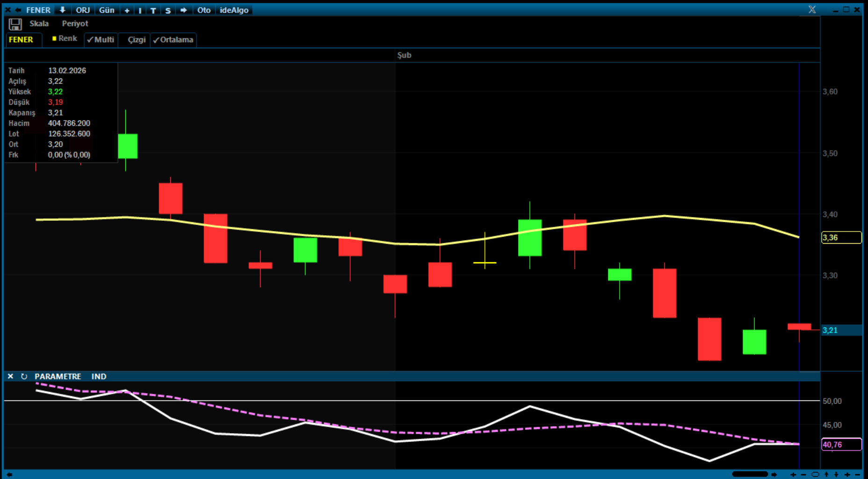Screen dimensions: 868x479
Task: Open the PARAMETRE menu of indicator panel
Action: pyautogui.click(x=58, y=377)
